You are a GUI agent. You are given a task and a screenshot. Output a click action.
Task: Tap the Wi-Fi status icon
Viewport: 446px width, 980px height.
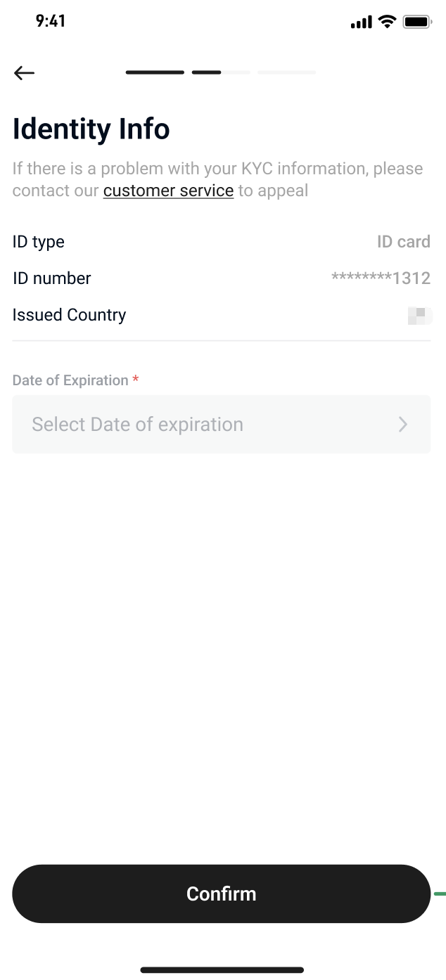pos(387,22)
